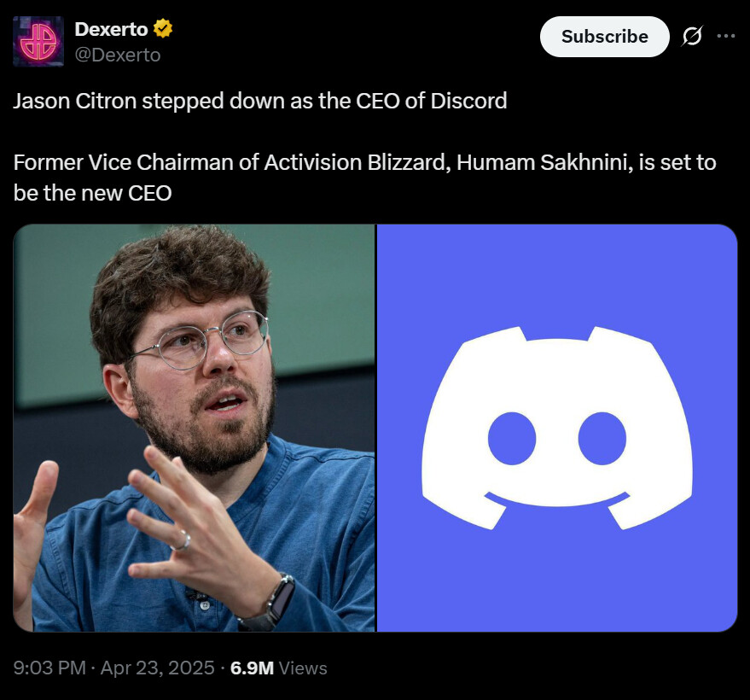
Task: Click the words Activision Blizzard in the post
Action: tap(355, 163)
